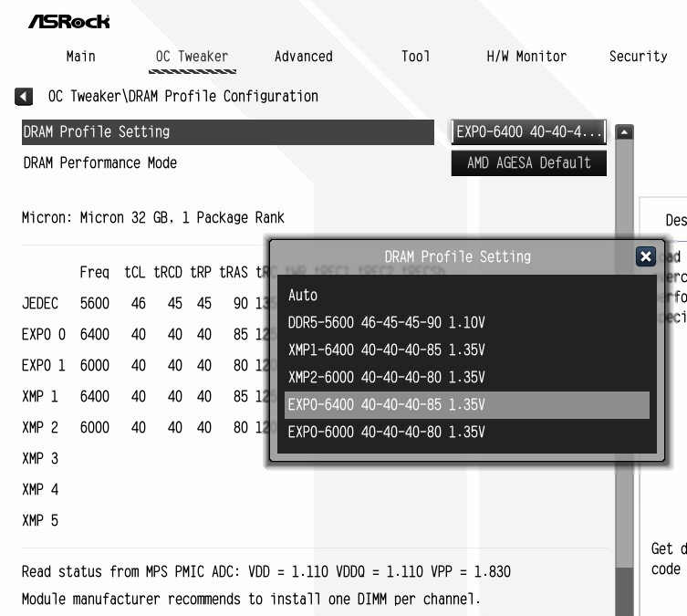Open the Main tab
Image resolution: width=687 pixels, height=616 pixels.
click(x=80, y=57)
